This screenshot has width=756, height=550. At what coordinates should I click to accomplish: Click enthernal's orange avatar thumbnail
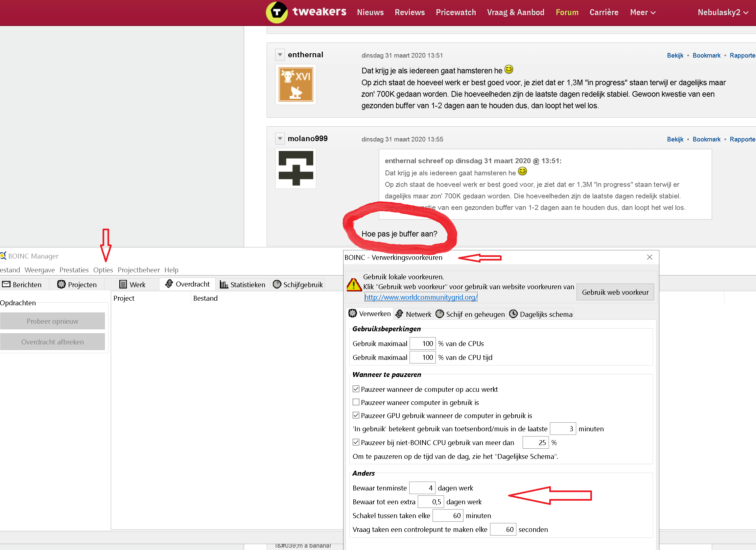tap(296, 85)
